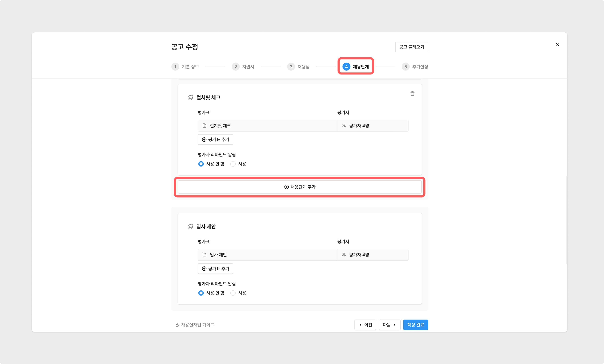Open the 컬쳐핏 체크 평가표 selection field
Screen dimensions: 604x364
click(x=267, y=126)
